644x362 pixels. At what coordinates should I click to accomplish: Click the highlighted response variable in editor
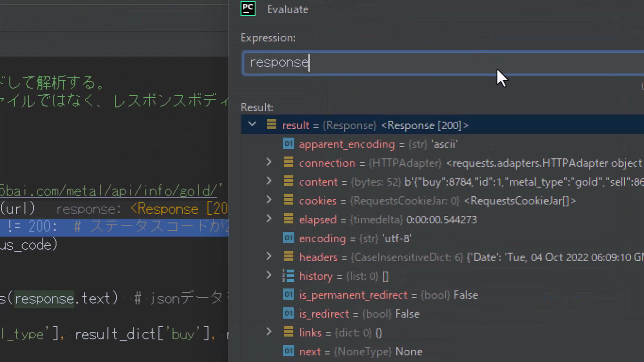click(x=44, y=298)
